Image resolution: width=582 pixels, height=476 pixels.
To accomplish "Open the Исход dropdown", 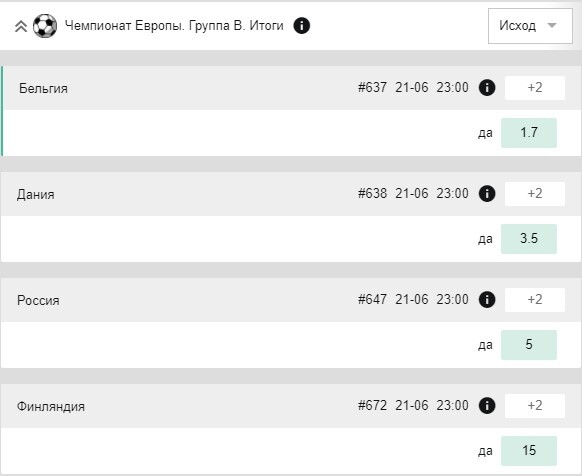I will (x=530, y=26).
